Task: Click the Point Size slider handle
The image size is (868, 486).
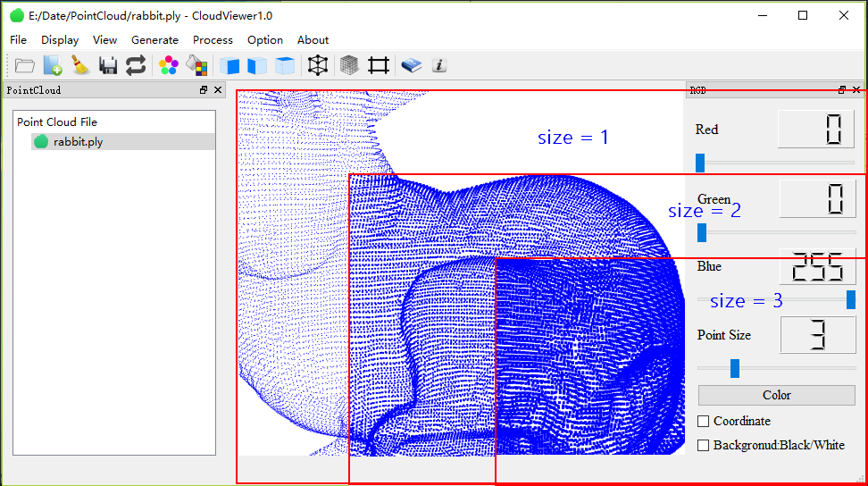Action: tap(735, 368)
